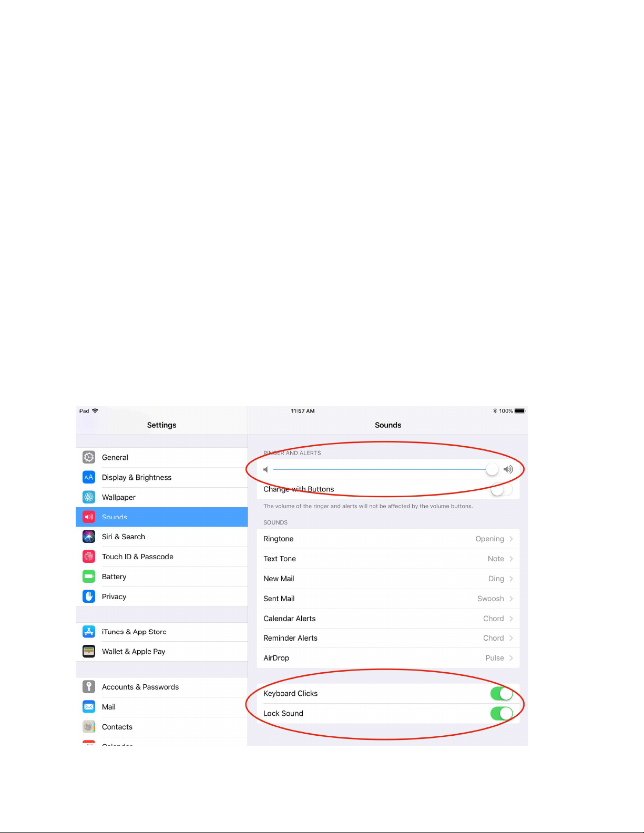Open iTunes & App Store icon
644x833 pixels.
89,632
